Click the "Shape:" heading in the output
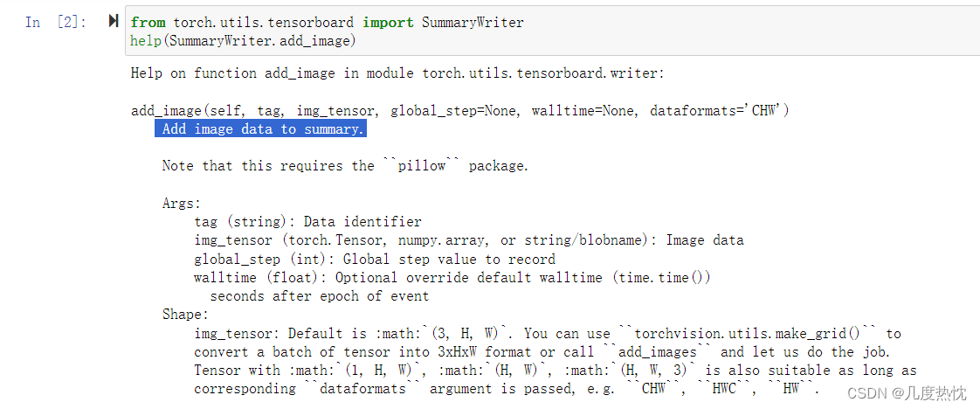Screen dimensions: 980x409 (x=185, y=315)
